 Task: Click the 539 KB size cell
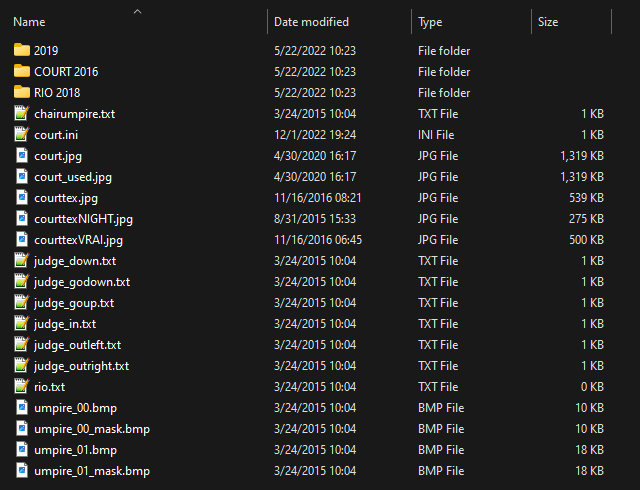point(587,198)
